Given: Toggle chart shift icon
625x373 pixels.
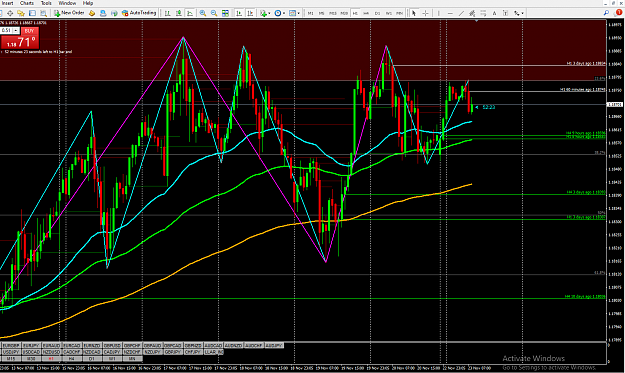Looking at the screenshot, I should click(x=250, y=13).
